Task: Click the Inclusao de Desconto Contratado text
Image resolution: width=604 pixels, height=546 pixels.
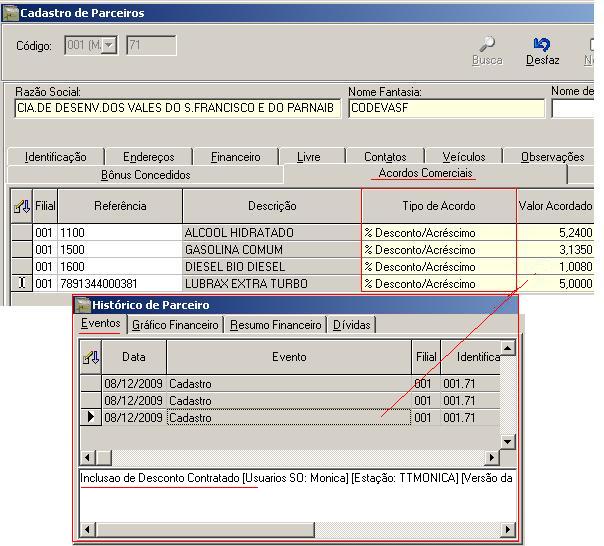Action: [x=160, y=478]
